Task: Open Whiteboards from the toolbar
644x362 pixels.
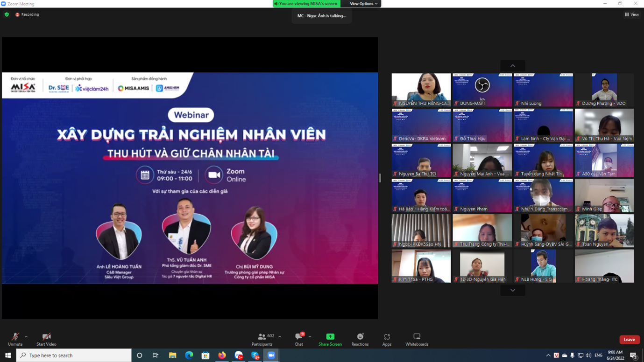Action: (x=417, y=339)
